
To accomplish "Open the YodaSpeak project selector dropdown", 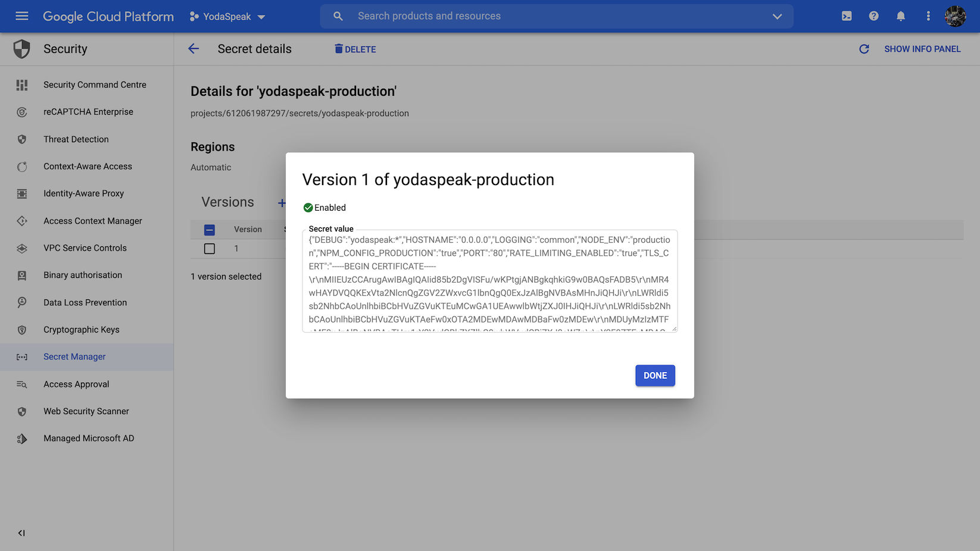I will point(227,17).
